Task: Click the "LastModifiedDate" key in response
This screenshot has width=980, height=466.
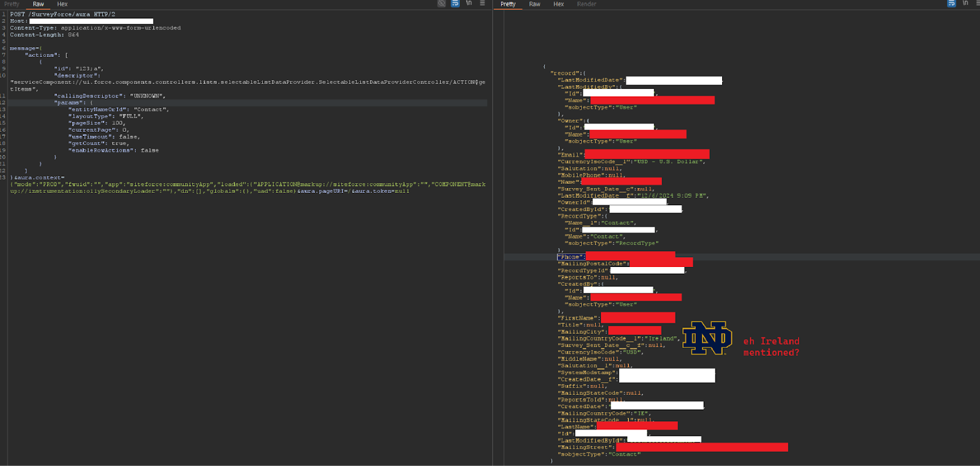Action: [590, 80]
